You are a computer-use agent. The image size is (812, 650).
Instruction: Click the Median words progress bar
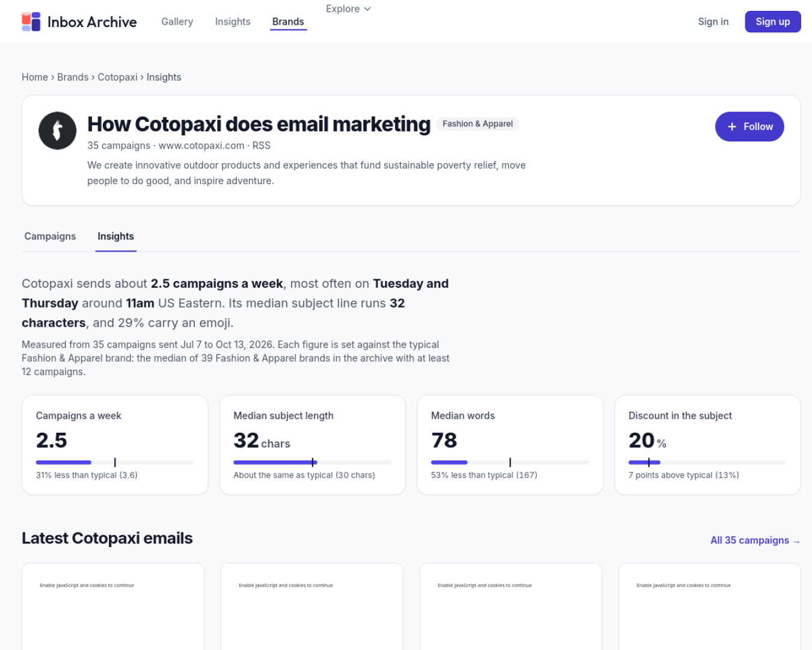(x=510, y=462)
